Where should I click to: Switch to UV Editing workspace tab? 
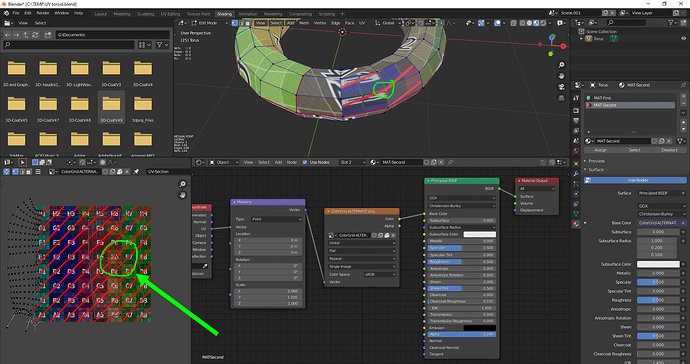point(169,14)
